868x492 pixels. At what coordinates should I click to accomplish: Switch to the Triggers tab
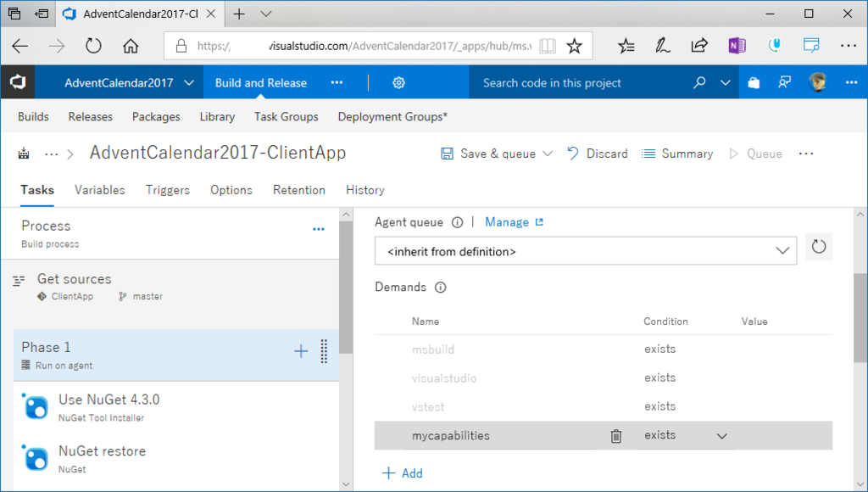point(168,190)
